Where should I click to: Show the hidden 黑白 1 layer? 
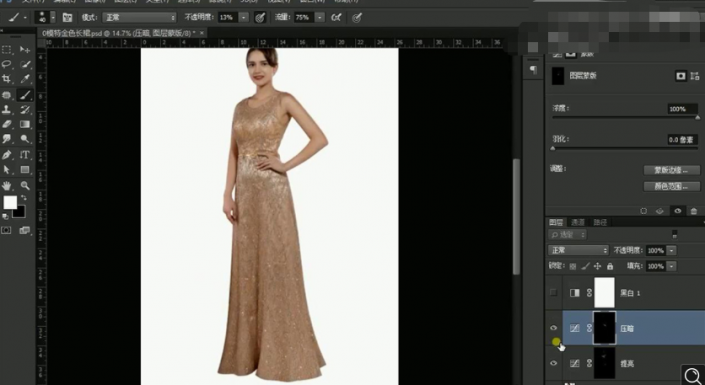click(553, 293)
